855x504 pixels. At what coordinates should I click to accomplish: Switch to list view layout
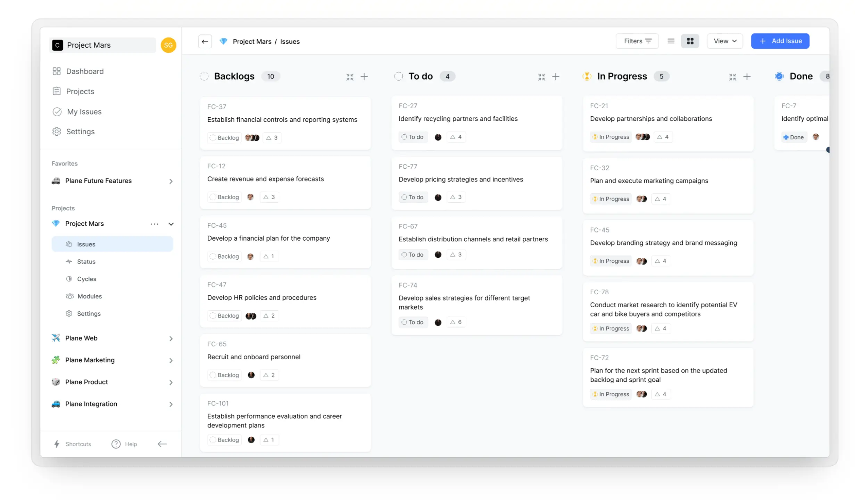point(671,41)
